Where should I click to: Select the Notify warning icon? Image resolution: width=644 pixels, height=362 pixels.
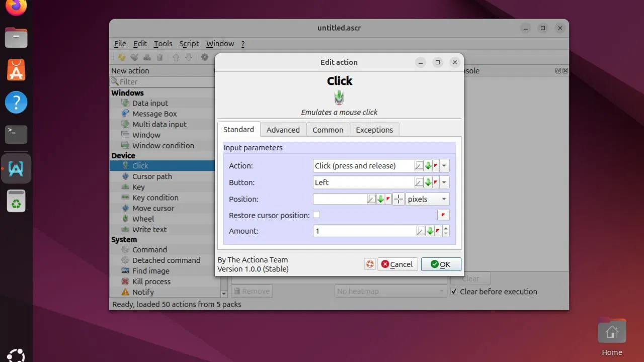point(125,292)
